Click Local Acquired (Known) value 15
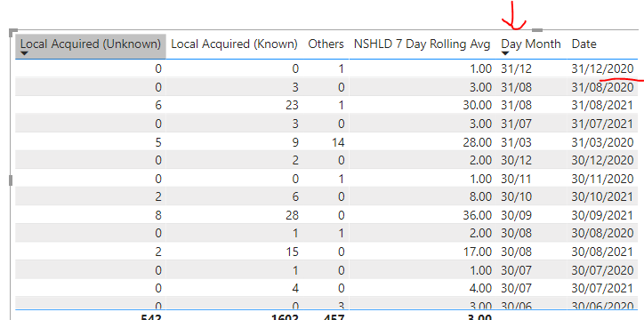Viewport: 644px width, 320px height. pyautogui.click(x=292, y=252)
